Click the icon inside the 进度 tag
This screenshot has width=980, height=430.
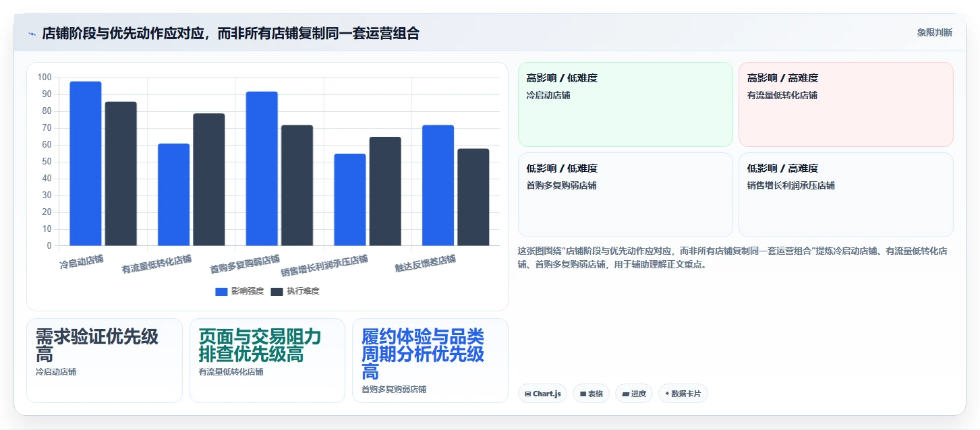(x=625, y=394)
